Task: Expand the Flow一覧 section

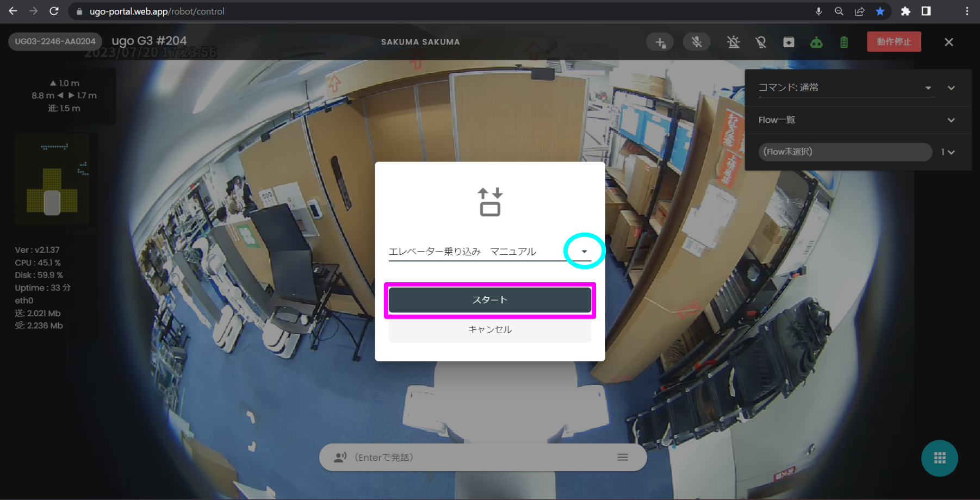Action: (952, 120)
